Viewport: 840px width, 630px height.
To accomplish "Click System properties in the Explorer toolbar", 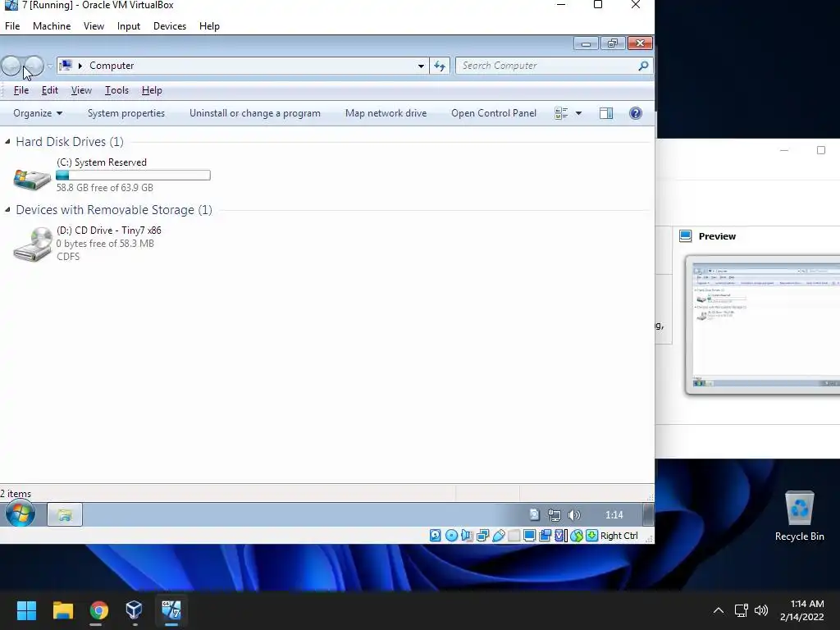I will click(x=126, y=113).
